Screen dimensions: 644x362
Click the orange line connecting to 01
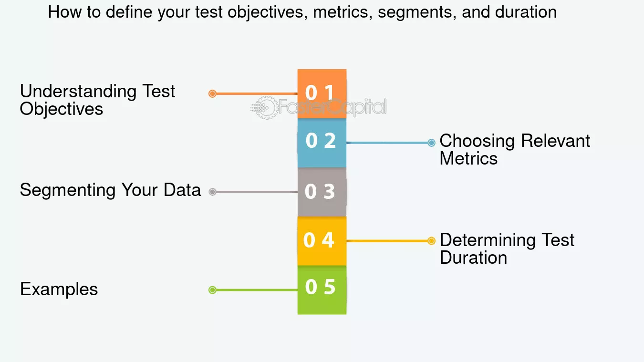257,93
